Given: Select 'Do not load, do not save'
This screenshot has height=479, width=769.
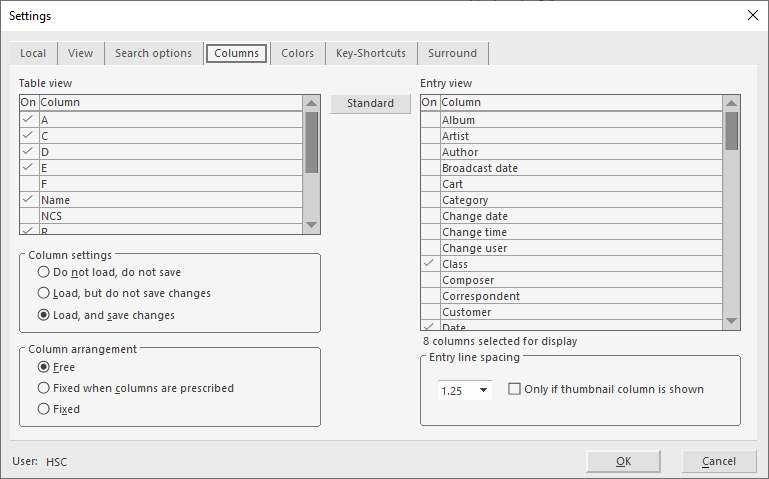Looking at the screenshot, I should pos(43,272).
